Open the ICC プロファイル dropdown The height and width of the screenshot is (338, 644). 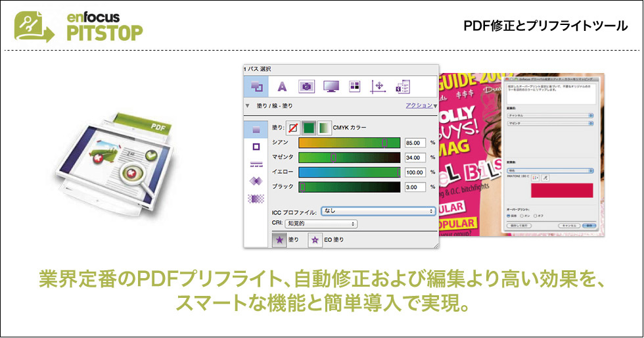378,211
